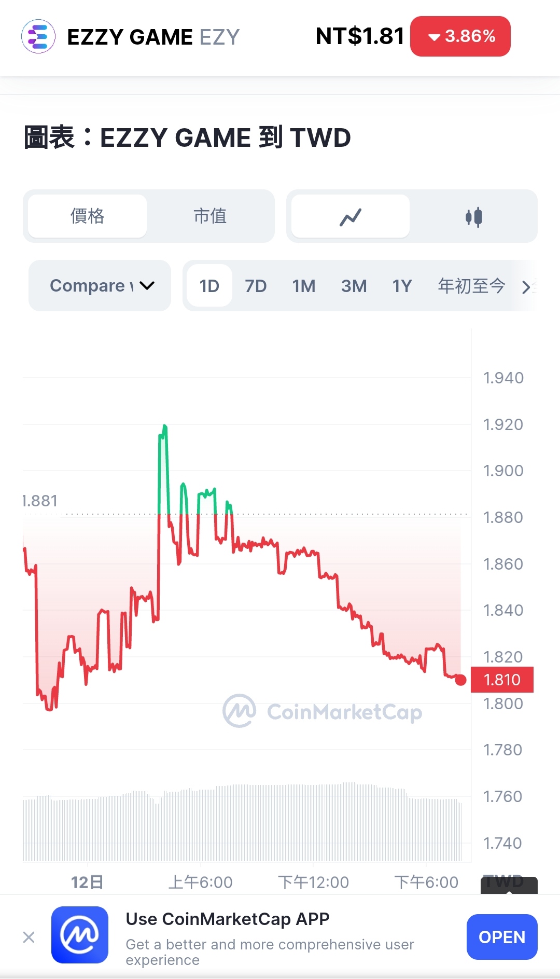Select 年初至今 year-to-date range
The width and height of the screenshot is (560, 979).
pyautogui.click(x=471, y=286)
